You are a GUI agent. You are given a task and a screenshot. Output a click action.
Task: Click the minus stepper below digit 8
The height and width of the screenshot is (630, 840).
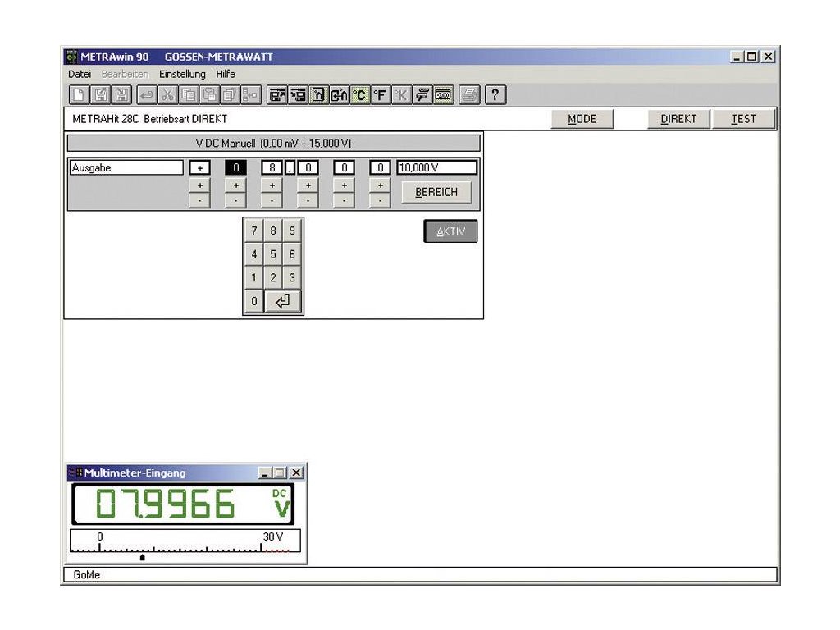pos(272,200)
